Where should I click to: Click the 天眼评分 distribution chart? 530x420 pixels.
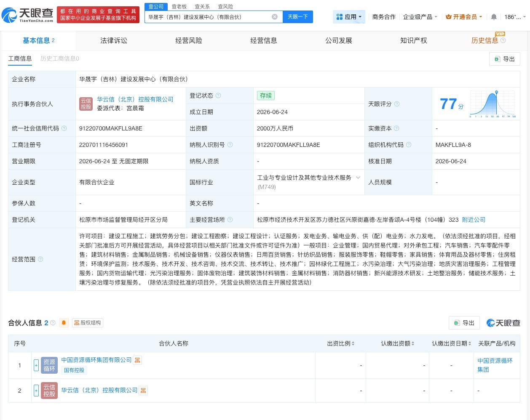[493, 104]
